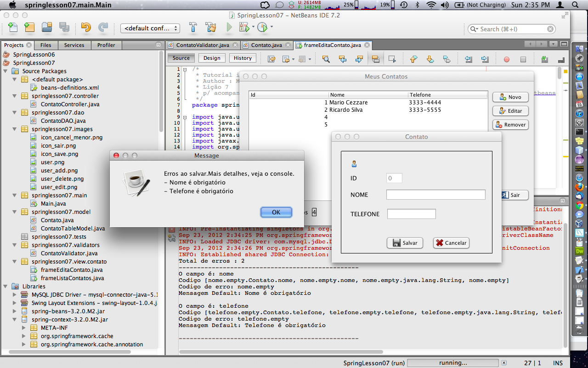Viewport: 588px width, 368px height.
Task: Click the red Start Macro Recording icon
Action: pos(507,59)
